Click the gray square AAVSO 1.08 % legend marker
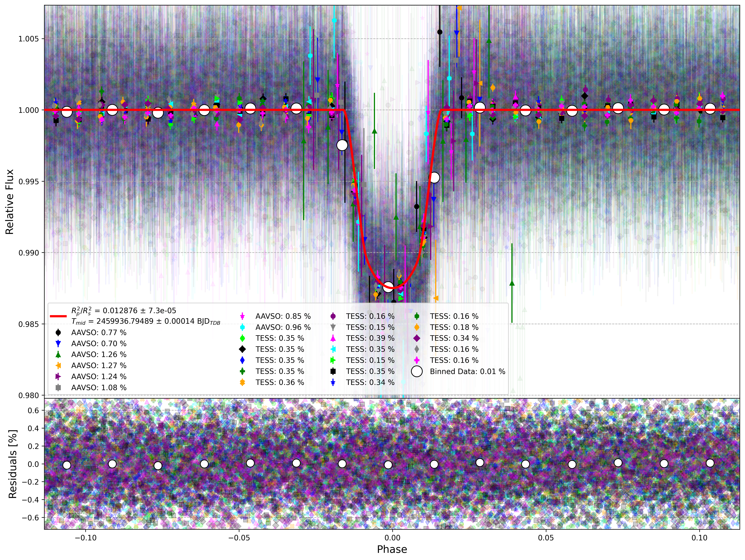Image resolution: width=745 pixels, height=560 pixels. 58,387
